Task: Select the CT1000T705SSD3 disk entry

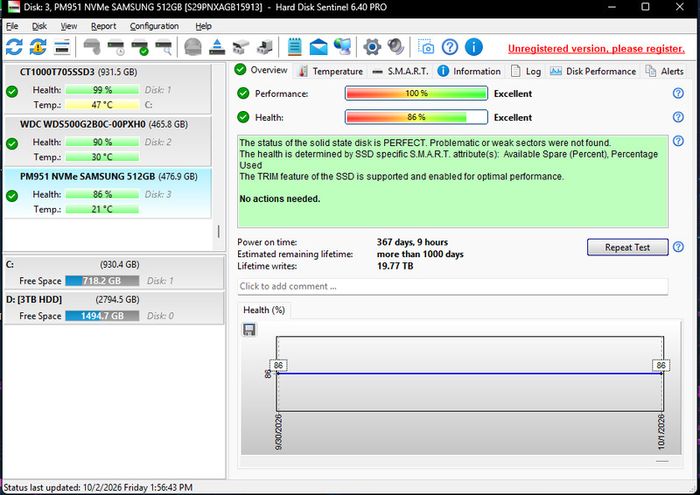Action: point(107,89)
